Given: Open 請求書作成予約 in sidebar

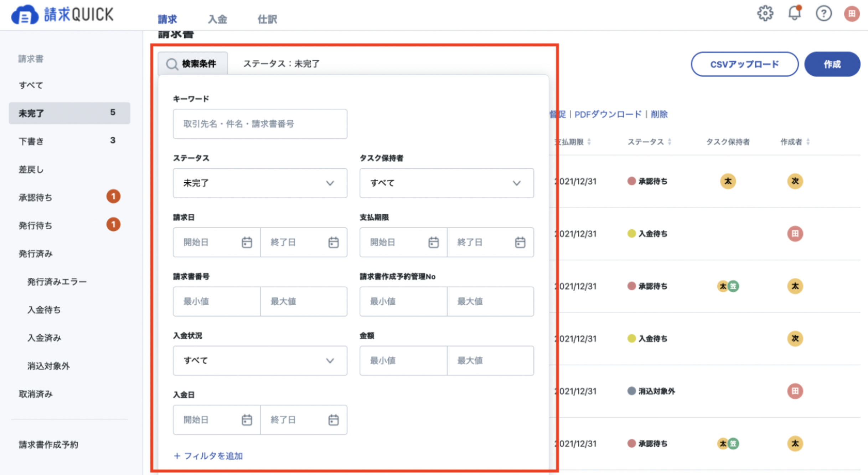Looking at the screenshot, I should pos(48,444).
